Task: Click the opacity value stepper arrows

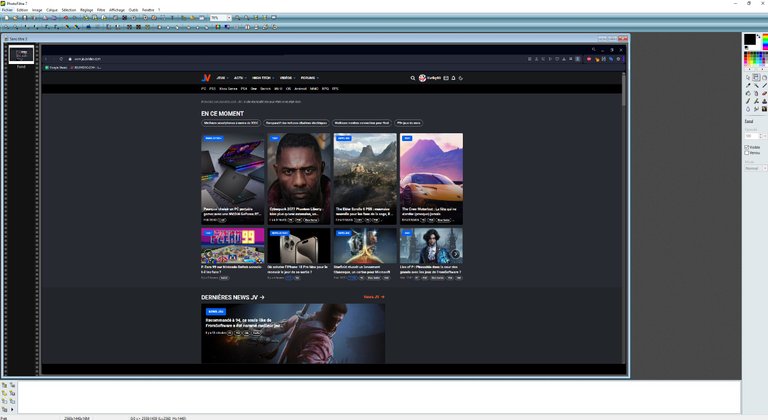Action: [x=761, y=136]
